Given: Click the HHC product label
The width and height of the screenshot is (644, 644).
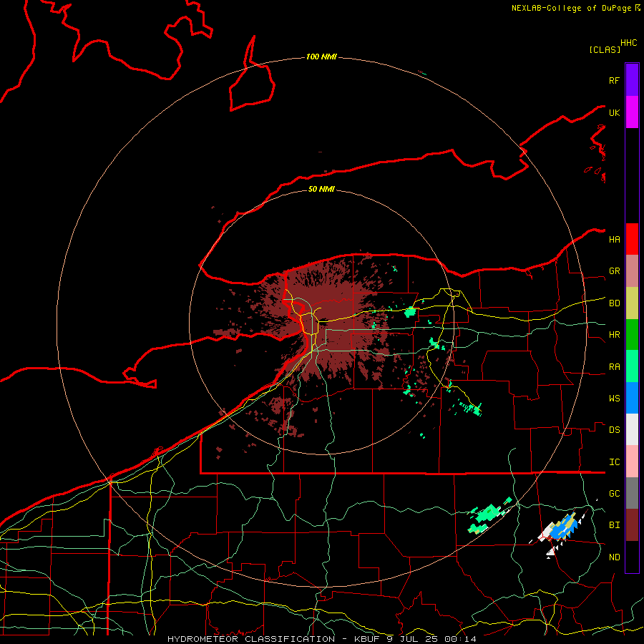Looking at the screenshot, I should pyautogui.click(x=629, y=42).
